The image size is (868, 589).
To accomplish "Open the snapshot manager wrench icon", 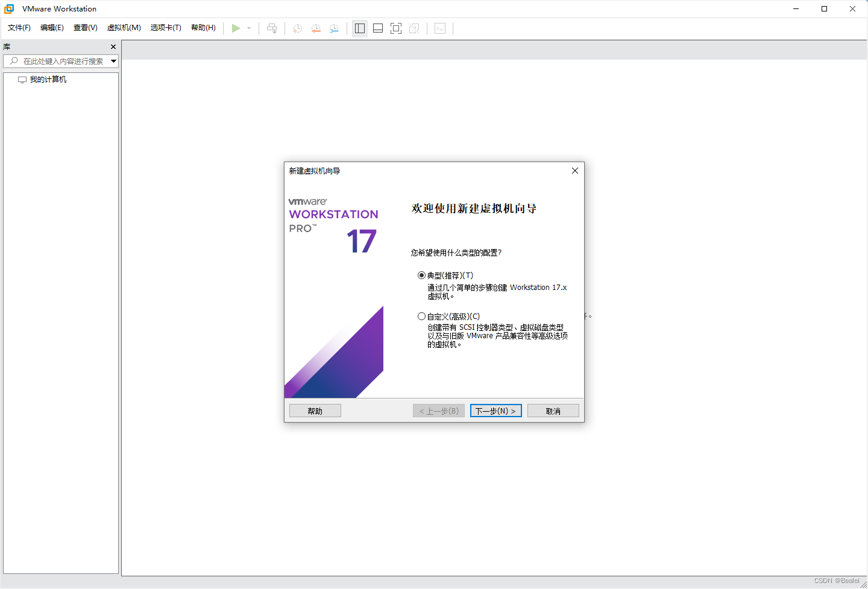I will pos(334,28).
